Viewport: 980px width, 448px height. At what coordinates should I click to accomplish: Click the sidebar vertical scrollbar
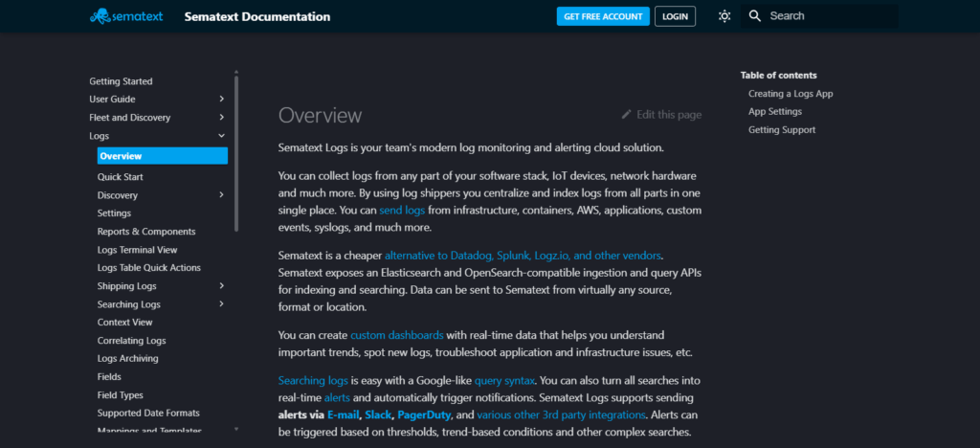click(236, 153)
